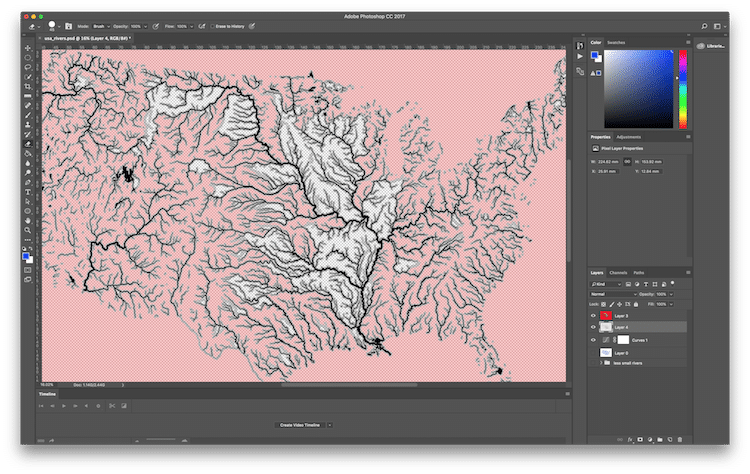Select the Hand tool
This screenshot has width=750, height=474.
tap(28, 220)
